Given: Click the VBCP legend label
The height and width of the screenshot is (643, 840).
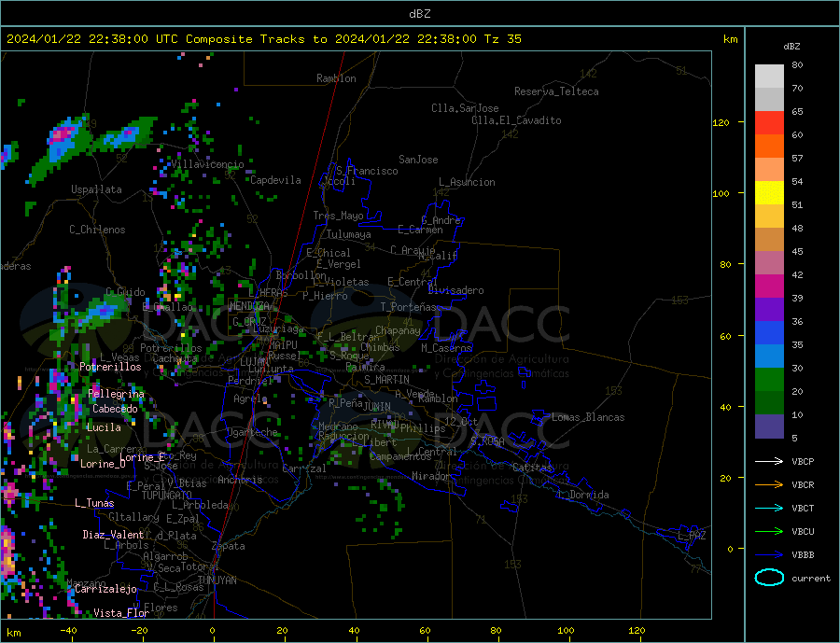Looking at the screenshot, I should coord(803,461).
